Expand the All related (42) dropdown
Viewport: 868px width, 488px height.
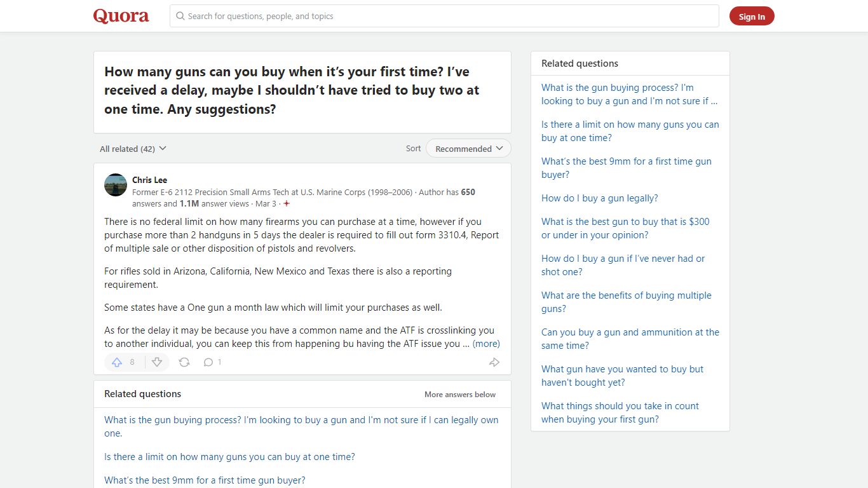click(x=133, y=149)
